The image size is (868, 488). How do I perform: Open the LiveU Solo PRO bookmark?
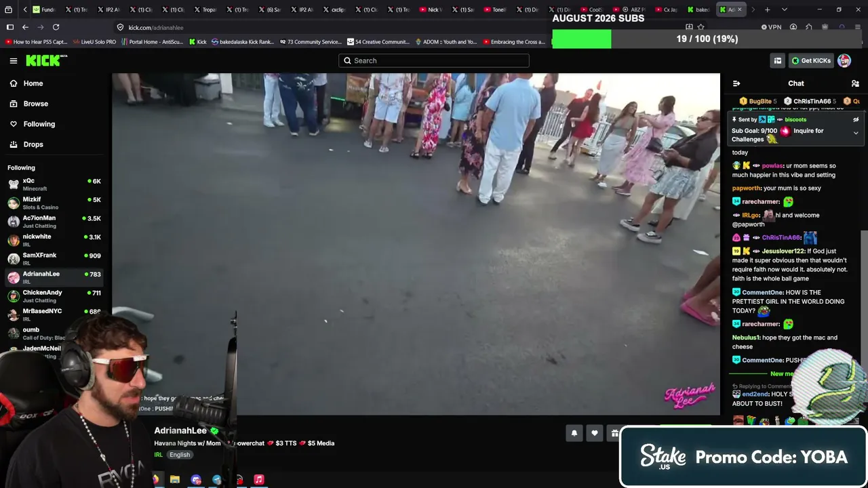point(94,42)
